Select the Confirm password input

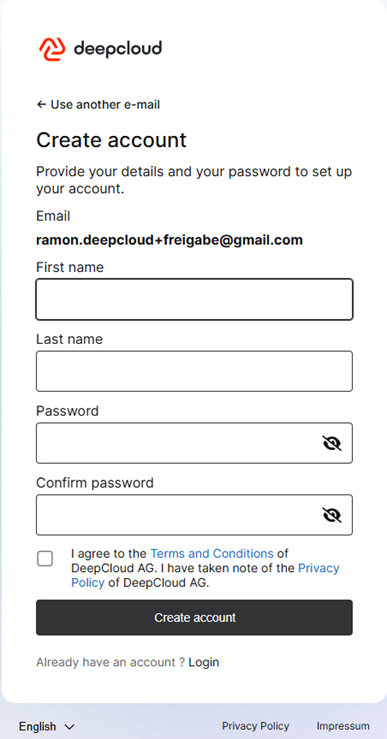coord(179,515)
